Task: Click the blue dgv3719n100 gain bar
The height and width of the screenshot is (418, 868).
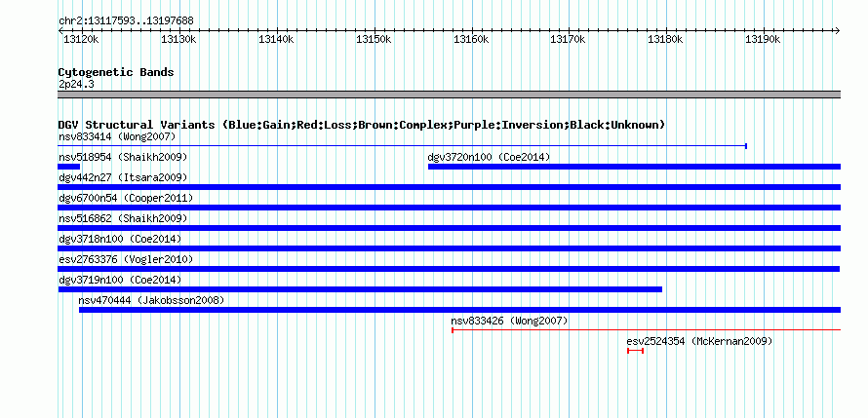Action: 361,289
